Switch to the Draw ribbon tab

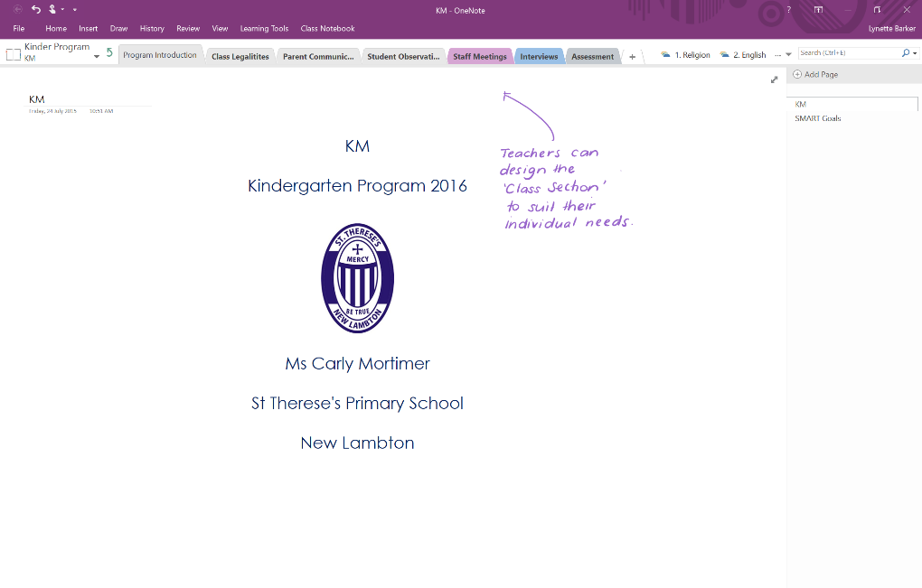click(118, 28)
